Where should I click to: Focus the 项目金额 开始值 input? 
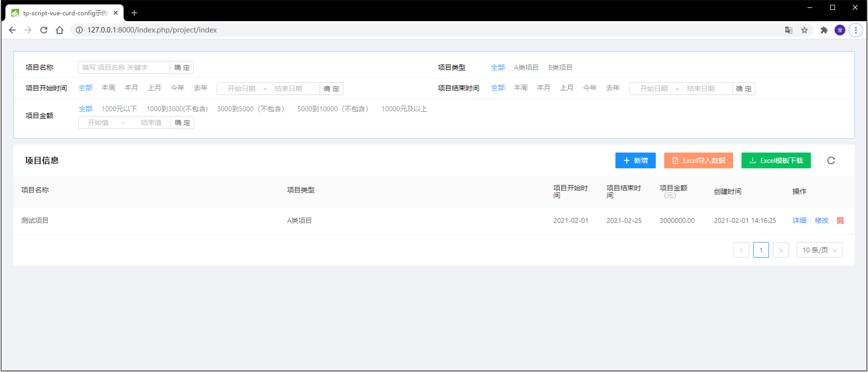[98, 123]
